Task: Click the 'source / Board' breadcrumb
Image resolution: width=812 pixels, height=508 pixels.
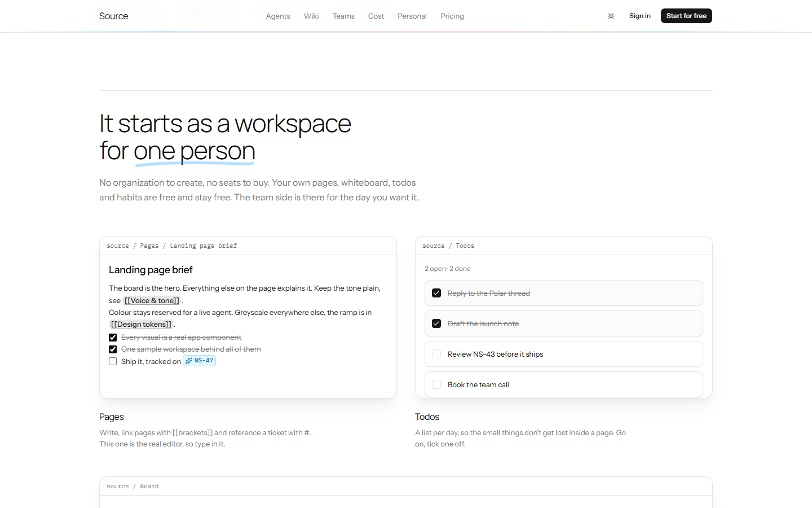Action: (x=133, y=486)
